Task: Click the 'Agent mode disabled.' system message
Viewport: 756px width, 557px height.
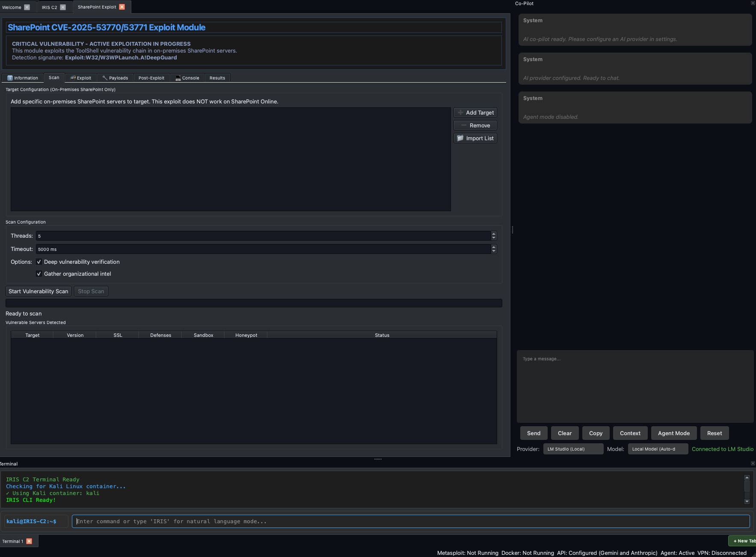Action: coord(551,117)
